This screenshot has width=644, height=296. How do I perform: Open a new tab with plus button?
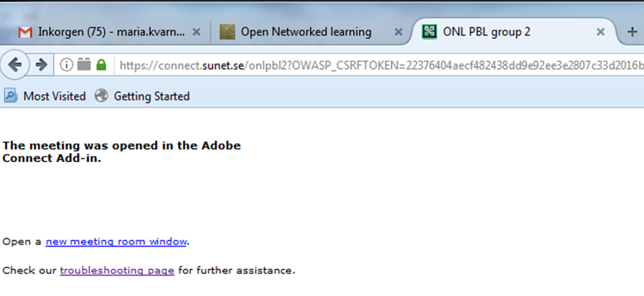pyautogui.click(x=632, y=32)
